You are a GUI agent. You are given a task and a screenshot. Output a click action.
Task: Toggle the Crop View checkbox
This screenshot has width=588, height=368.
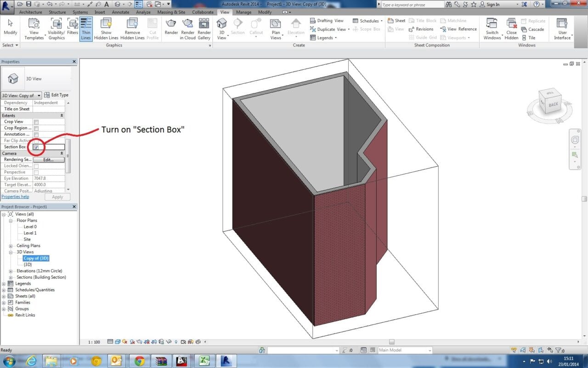point(35,121)
